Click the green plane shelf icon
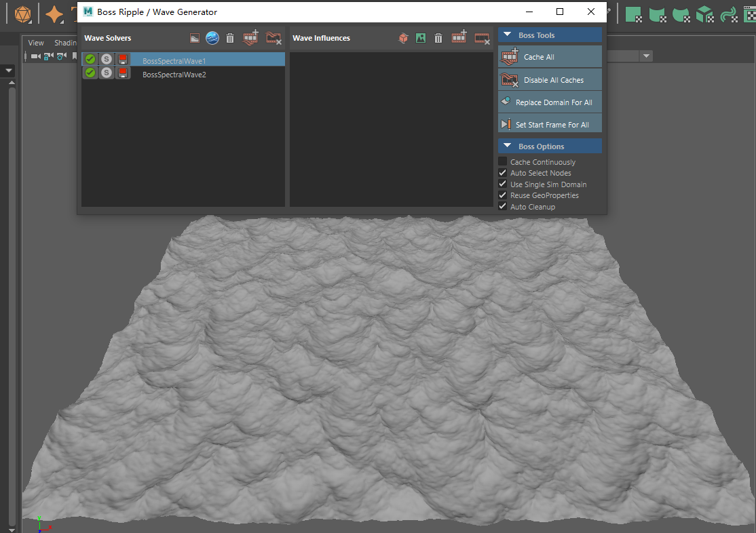The width and height of the screenshot is (756, 533). coord(634,14)
